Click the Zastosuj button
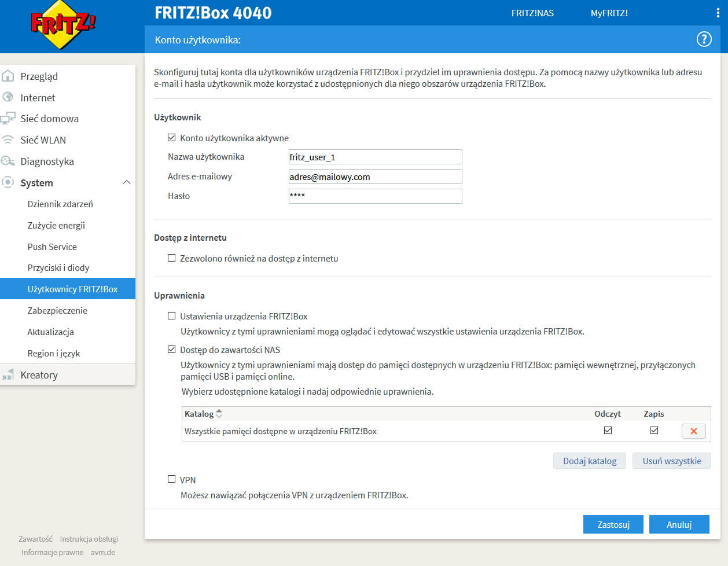 (x=613, y=524)
